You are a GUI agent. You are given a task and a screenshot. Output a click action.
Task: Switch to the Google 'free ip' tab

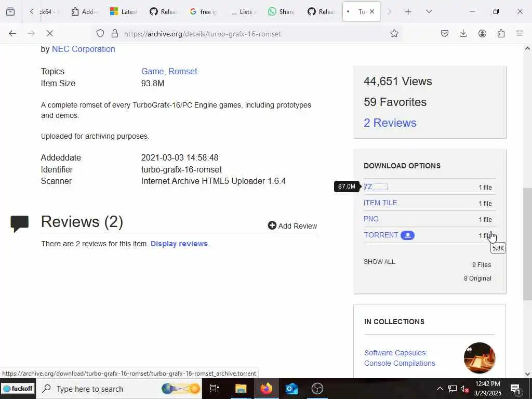pyautogui.click(x=203, y=11)
